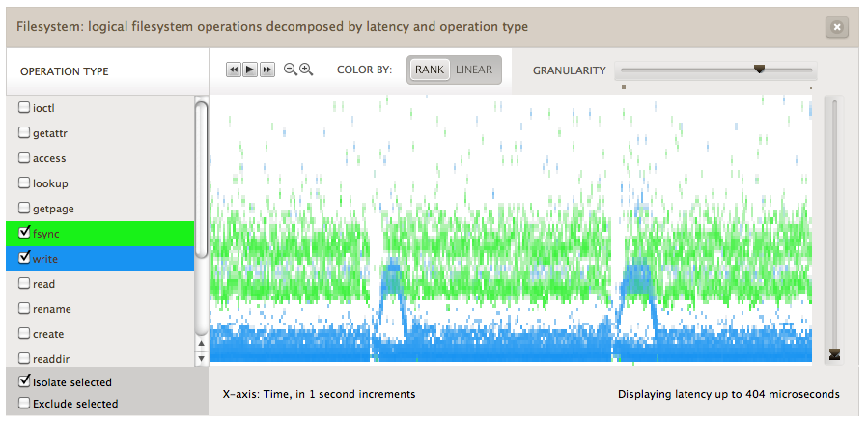Enable the Exclude selected checkbox
Screen dimensions: 868x422
click(x=24, y=403)
